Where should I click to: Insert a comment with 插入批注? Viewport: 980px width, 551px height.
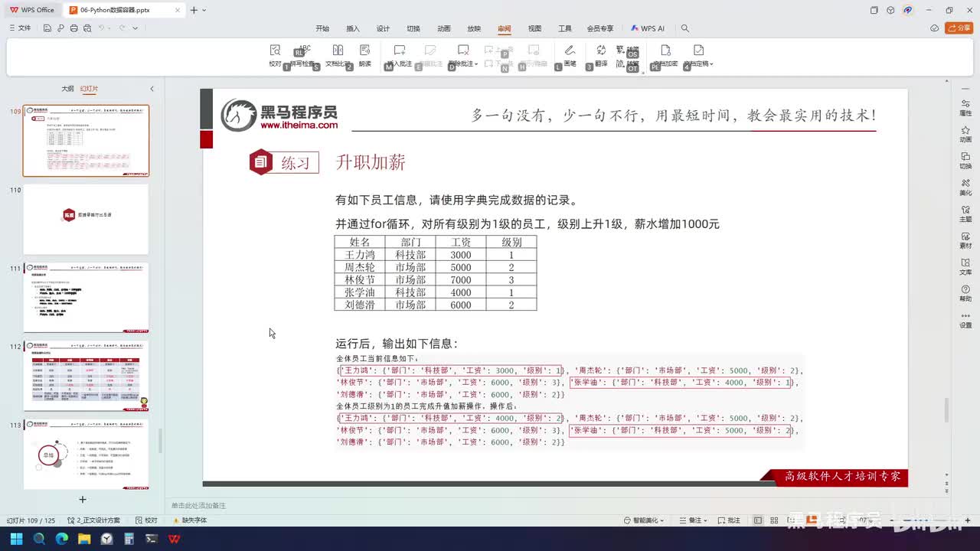point(399,55)
